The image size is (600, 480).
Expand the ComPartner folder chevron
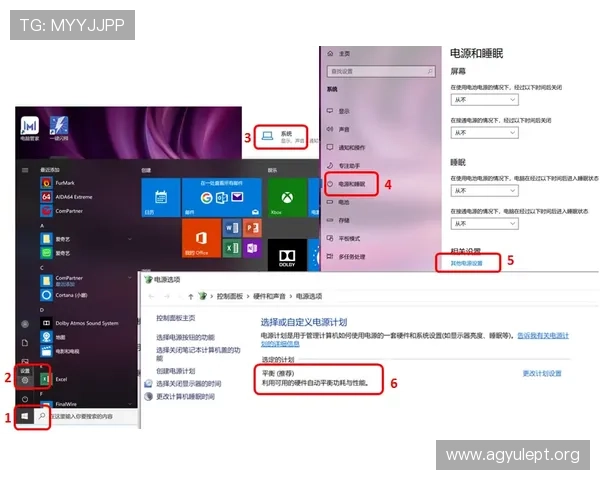(130, 278)
